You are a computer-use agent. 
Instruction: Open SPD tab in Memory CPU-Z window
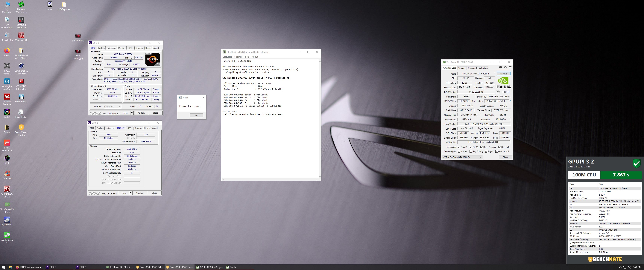[x=129, y=128]
